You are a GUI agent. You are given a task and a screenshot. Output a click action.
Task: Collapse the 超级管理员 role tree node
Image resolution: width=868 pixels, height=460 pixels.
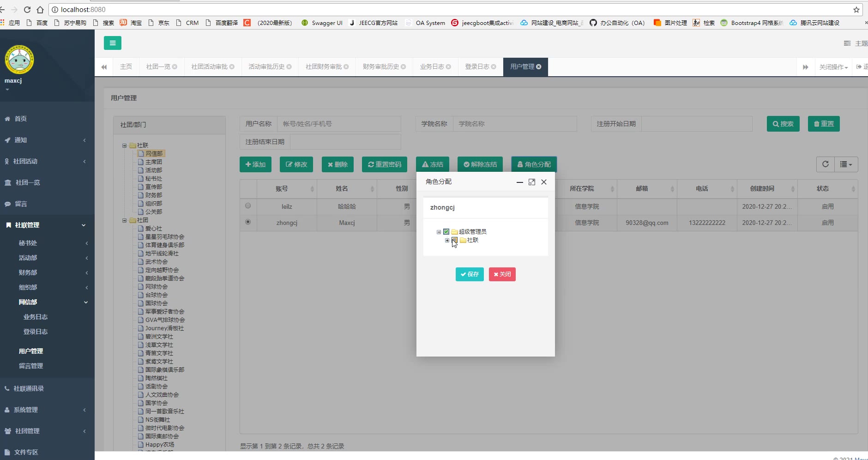439,232
